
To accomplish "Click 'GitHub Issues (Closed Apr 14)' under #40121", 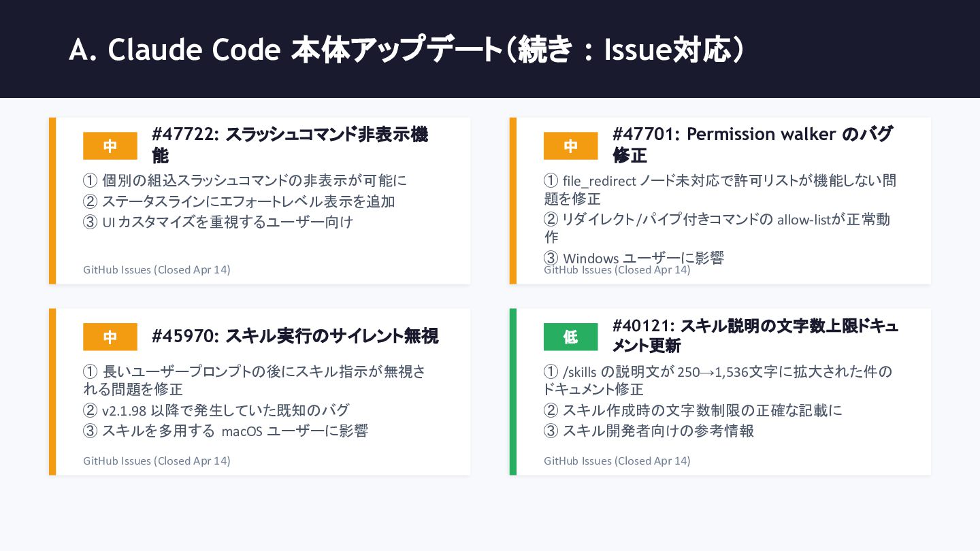I will [x=617, y=461].
